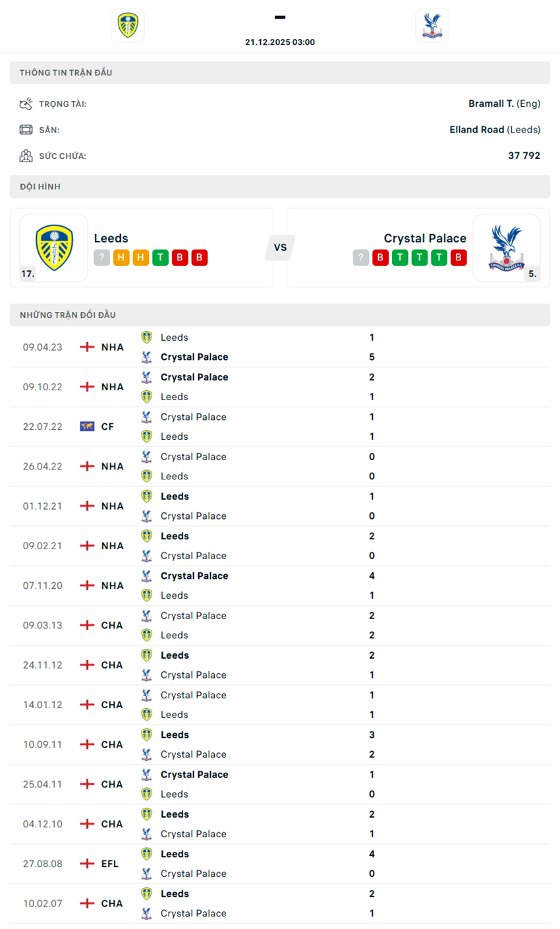
Task: Click Bramall T. (Eng) referee name
Action: [x=504, y=103]
